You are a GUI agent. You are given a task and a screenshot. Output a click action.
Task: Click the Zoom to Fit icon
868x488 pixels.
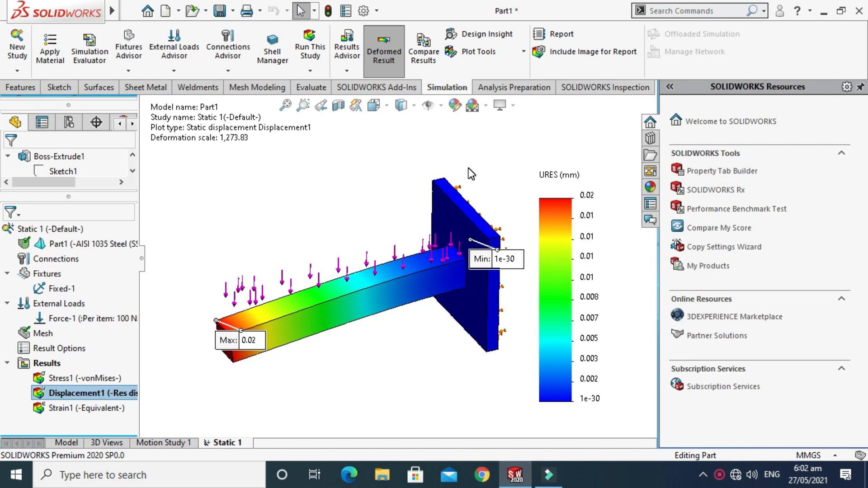click(x=285, y=105)
